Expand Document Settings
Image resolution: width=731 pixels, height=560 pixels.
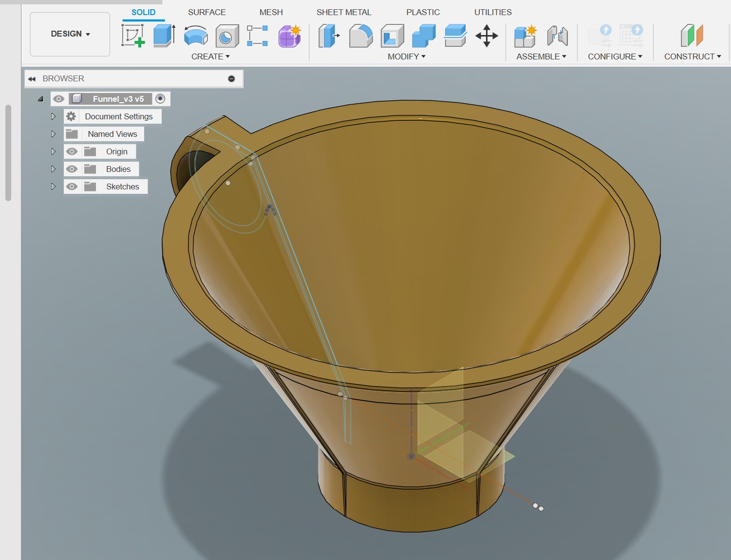coord(54,116)
